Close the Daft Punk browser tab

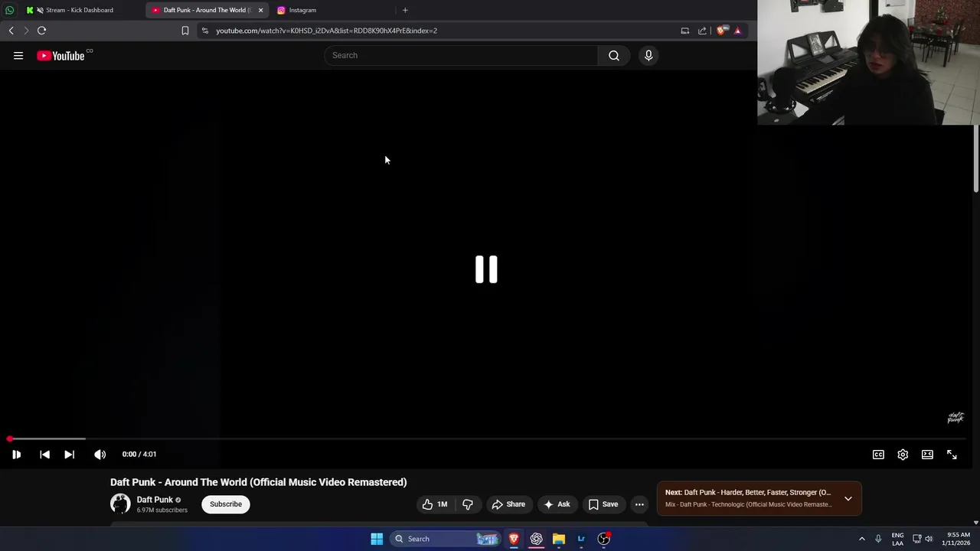point(260,10)
